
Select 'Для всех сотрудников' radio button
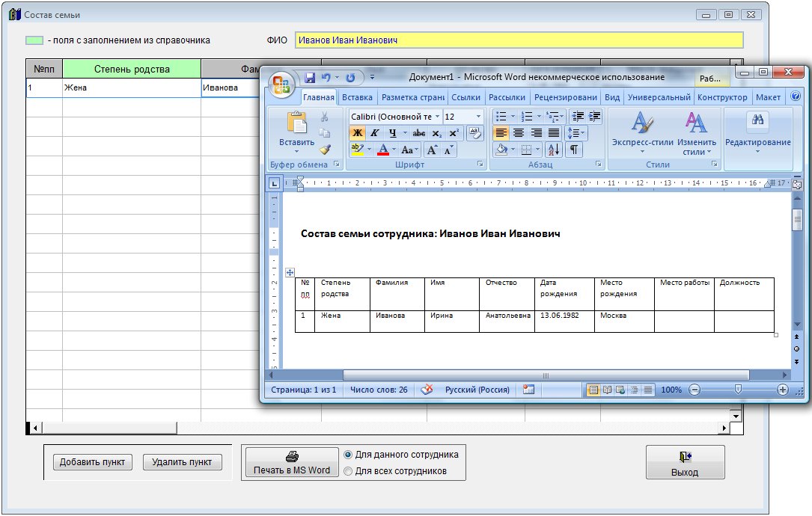pyautogui.click(x=348, y=471)
